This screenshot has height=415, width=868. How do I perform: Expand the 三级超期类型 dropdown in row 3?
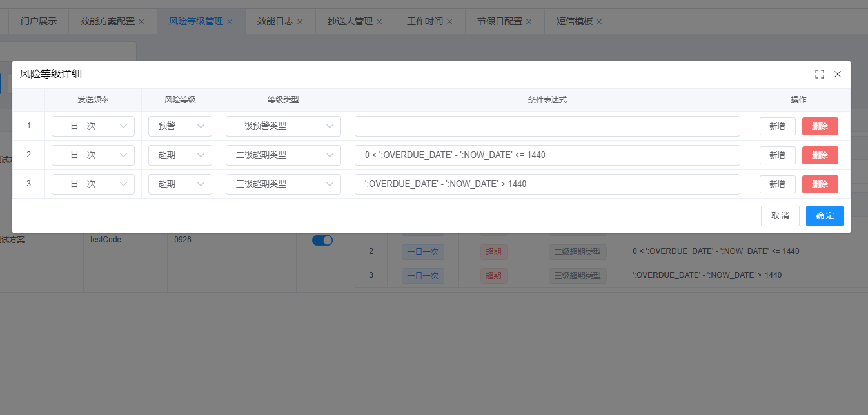click(x=283, y=184)
